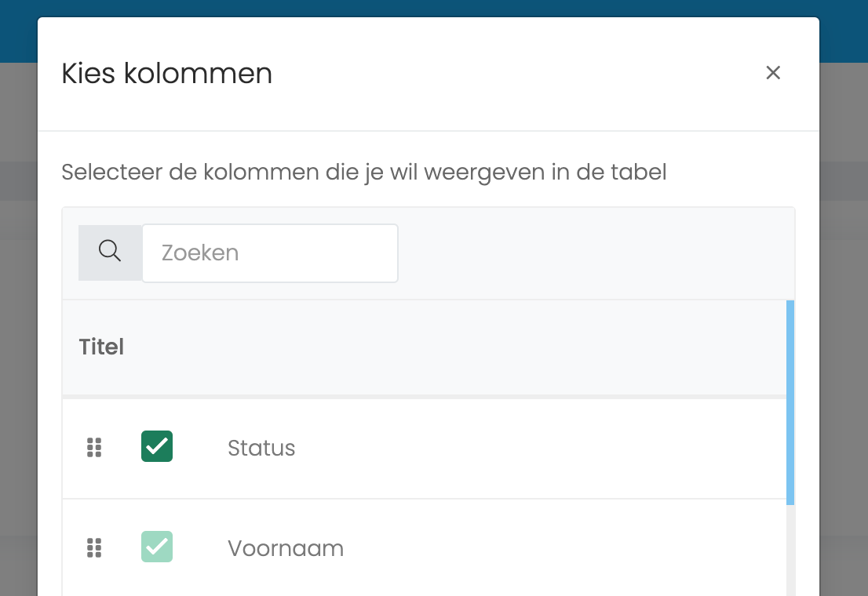Click the Kies kolommen dialog title

(166, 73)
